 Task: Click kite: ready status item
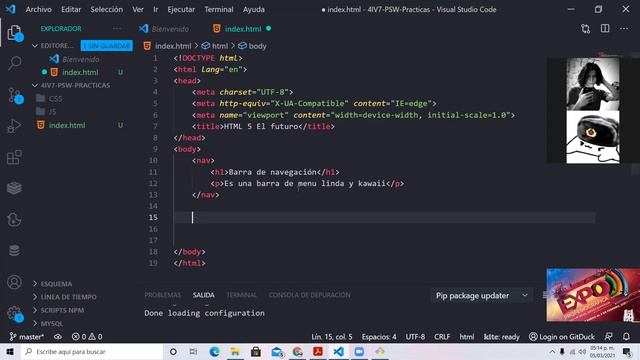[502, 337]
